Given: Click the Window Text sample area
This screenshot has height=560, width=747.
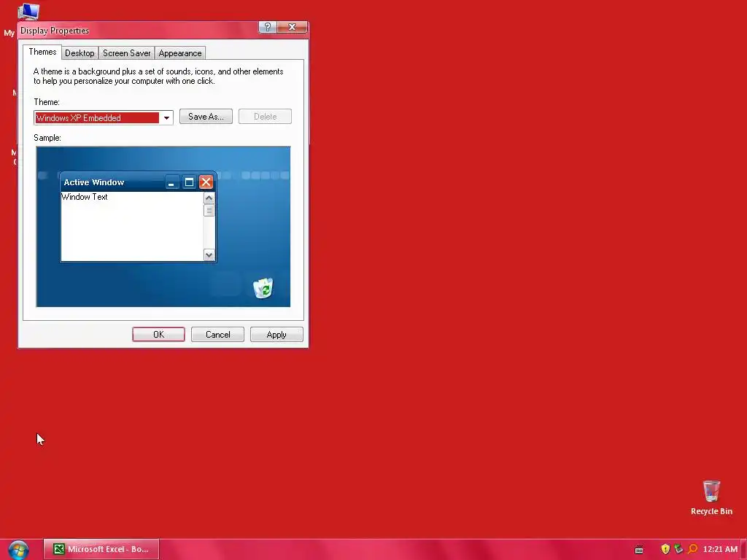Looking at the screenshot, I should coord(132,226).
